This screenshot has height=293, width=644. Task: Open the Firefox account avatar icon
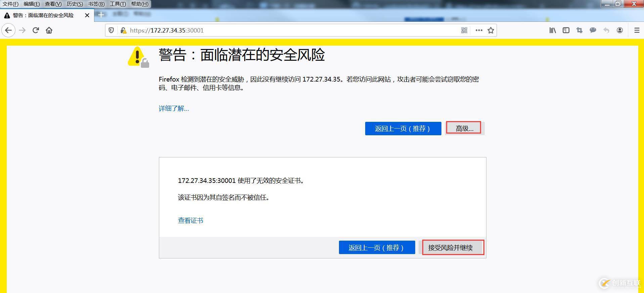(x=620, y=30)
